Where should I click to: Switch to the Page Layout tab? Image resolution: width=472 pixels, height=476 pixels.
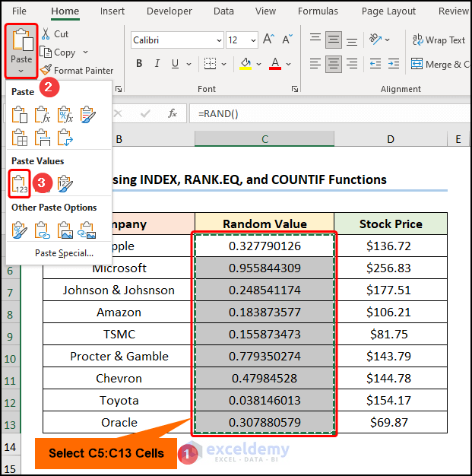pyautogui.click(x=388, y=11)
